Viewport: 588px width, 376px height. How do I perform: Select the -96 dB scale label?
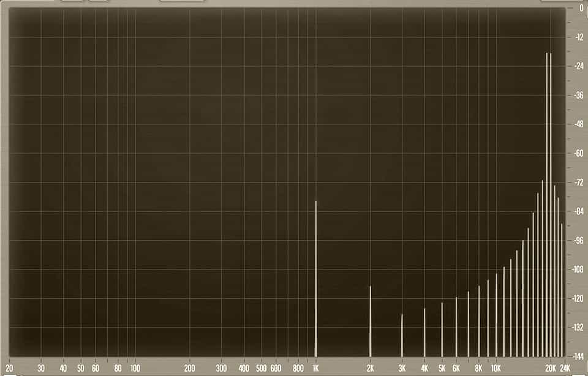579,240
